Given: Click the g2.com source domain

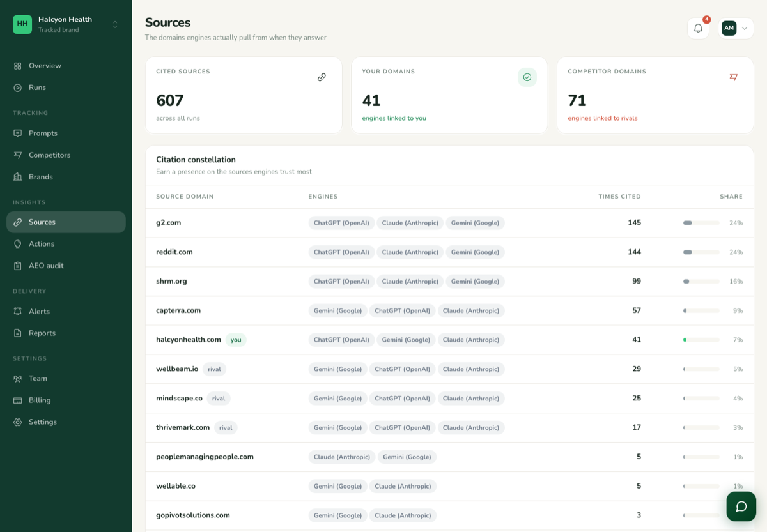Looking at the screenshot, I should click(x=169, y=223).
